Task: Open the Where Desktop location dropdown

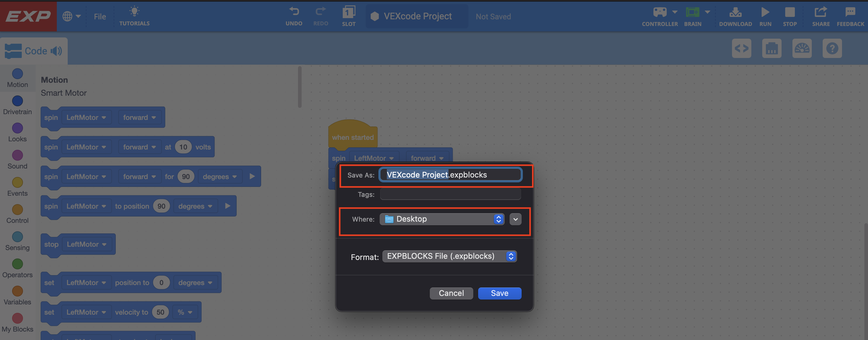Action: pos(442,219)
